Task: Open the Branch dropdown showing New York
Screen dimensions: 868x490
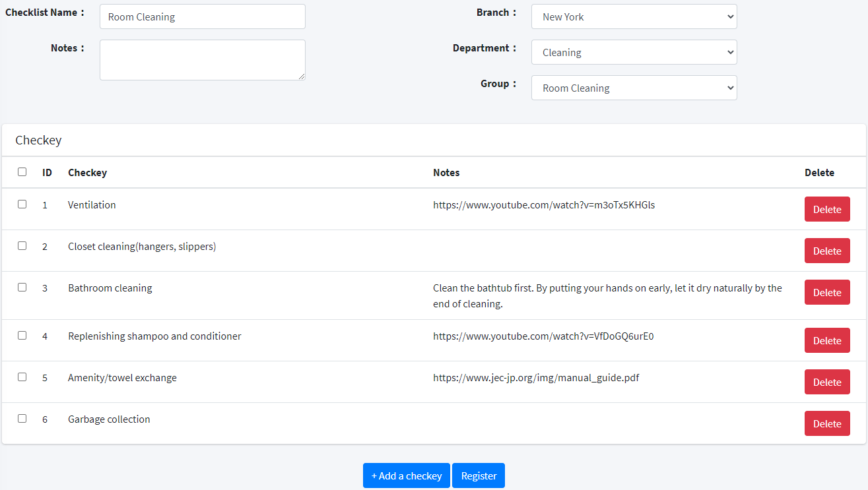Action: click(x=634, y=17)
